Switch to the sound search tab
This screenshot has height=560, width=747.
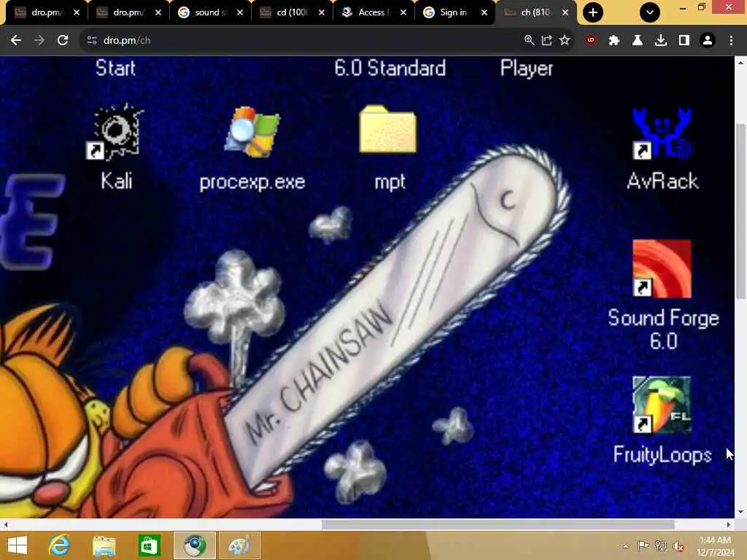pyautogui.click(x=210, y=12)
